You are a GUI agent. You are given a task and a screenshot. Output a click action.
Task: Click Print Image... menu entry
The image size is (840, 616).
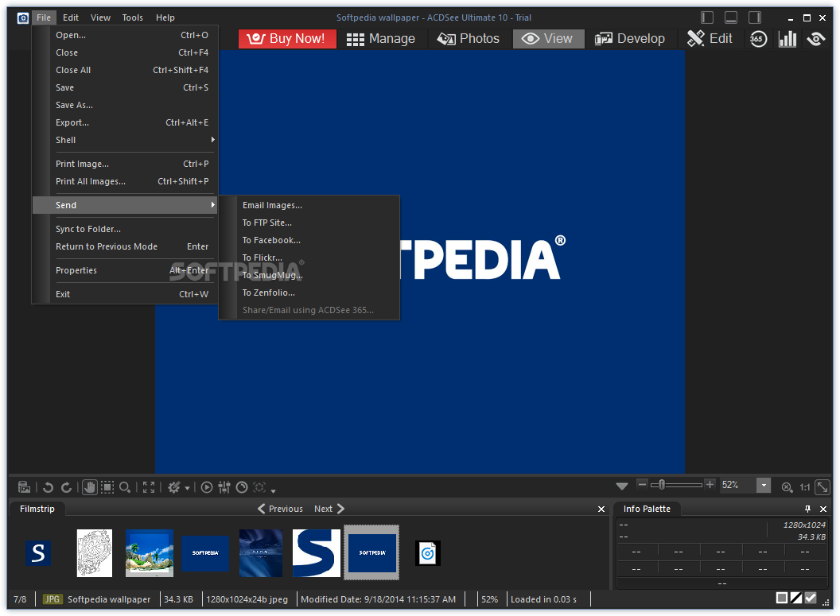point(124,164)
